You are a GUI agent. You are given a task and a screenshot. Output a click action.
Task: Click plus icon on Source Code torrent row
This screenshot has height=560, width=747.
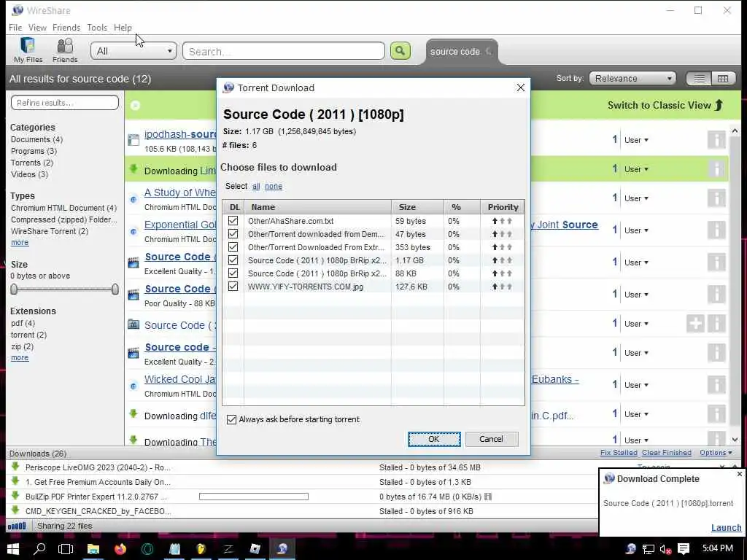click(x=695, y=323)
